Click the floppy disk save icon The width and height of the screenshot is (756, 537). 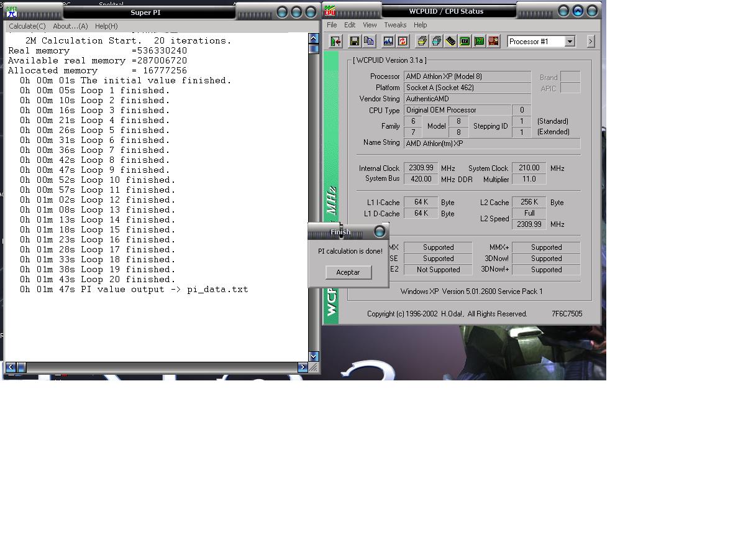pyautogui.click(x=354, y=42)
